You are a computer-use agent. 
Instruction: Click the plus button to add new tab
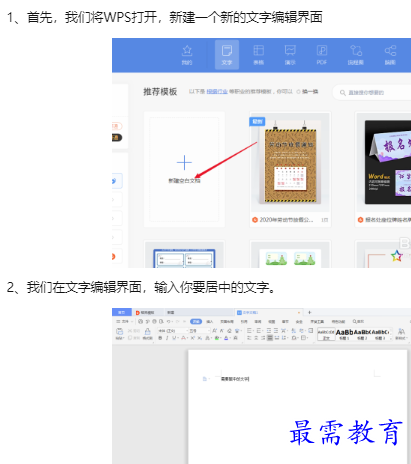click(309, 312)
